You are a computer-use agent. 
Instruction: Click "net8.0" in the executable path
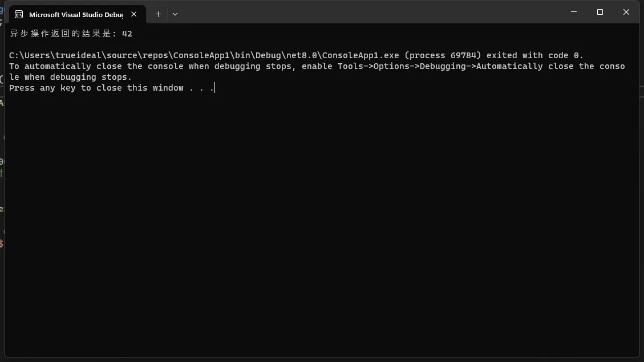[x=301, y=55]
